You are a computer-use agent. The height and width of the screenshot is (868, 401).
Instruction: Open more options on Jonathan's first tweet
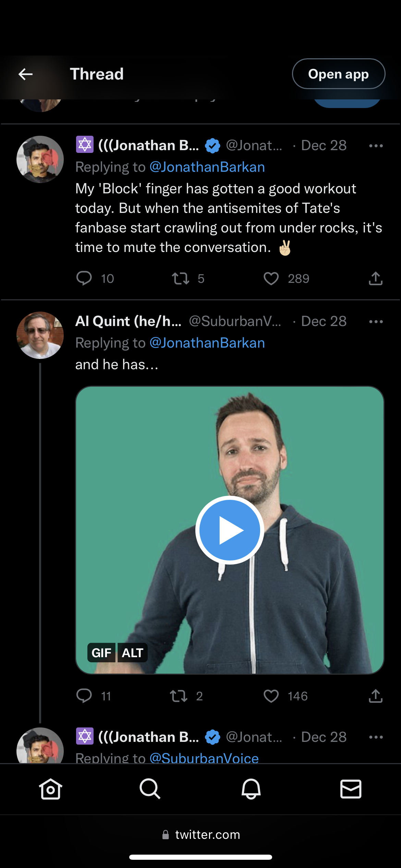(x=376, y=146)
